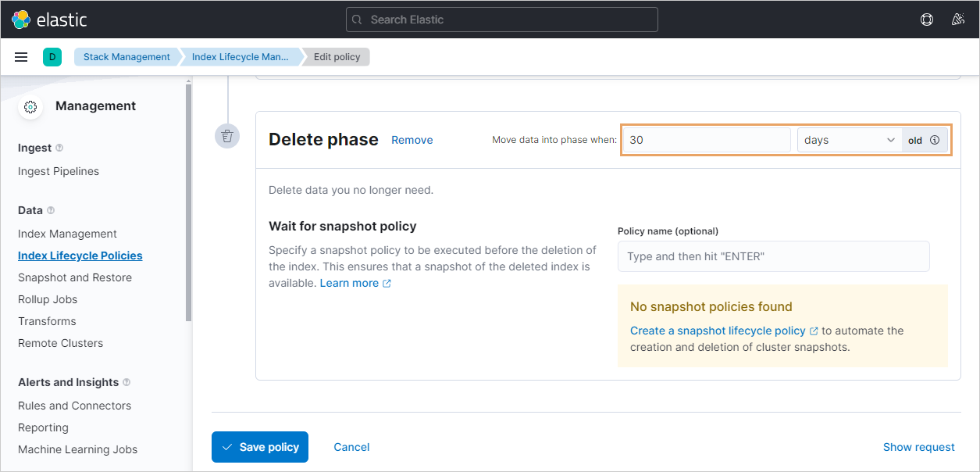Click the info icon next to Ingest

pyautogui.click(x=60, y=148)
